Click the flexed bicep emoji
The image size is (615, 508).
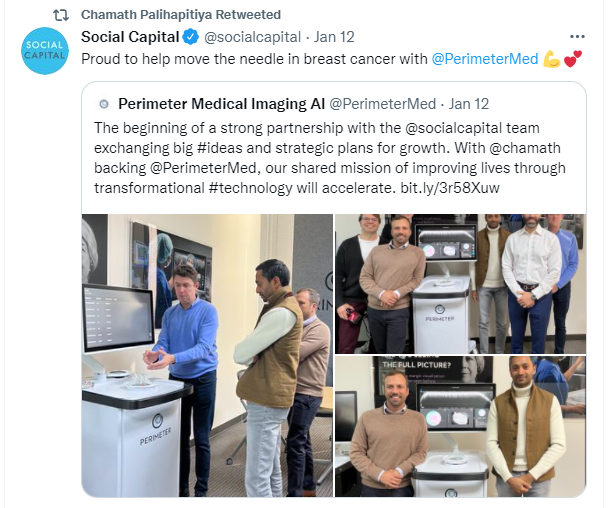(x=551, y=59)
